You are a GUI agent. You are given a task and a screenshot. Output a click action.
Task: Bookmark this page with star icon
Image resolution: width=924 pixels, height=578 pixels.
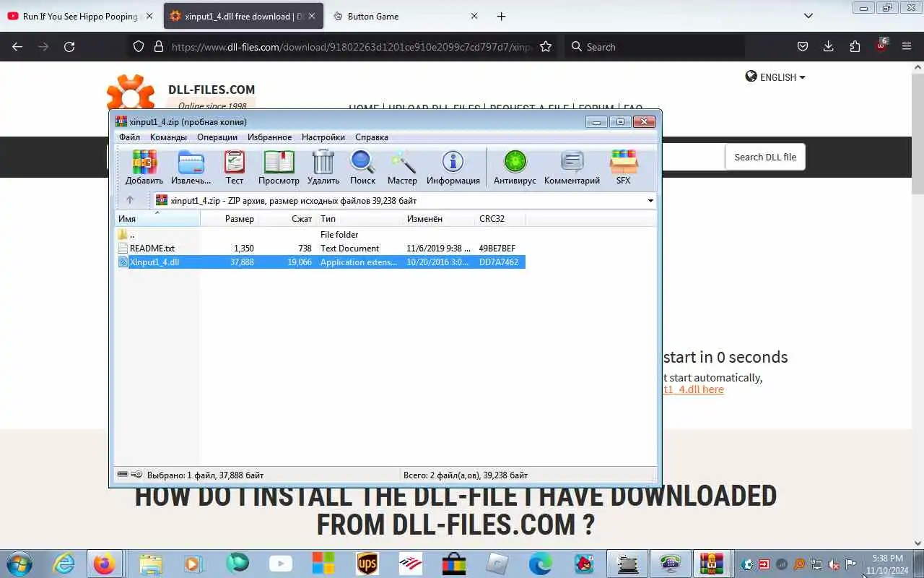[546, 46]
